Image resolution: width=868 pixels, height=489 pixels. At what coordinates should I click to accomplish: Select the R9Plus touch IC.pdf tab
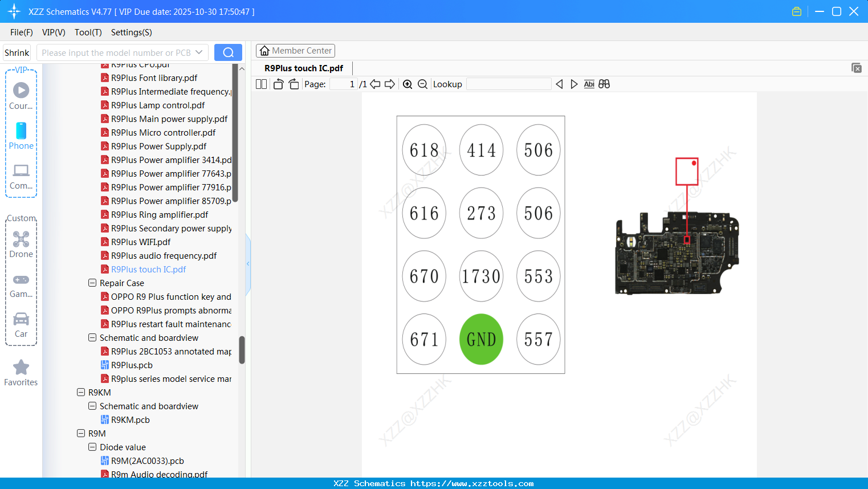click(x=304, y=68)
